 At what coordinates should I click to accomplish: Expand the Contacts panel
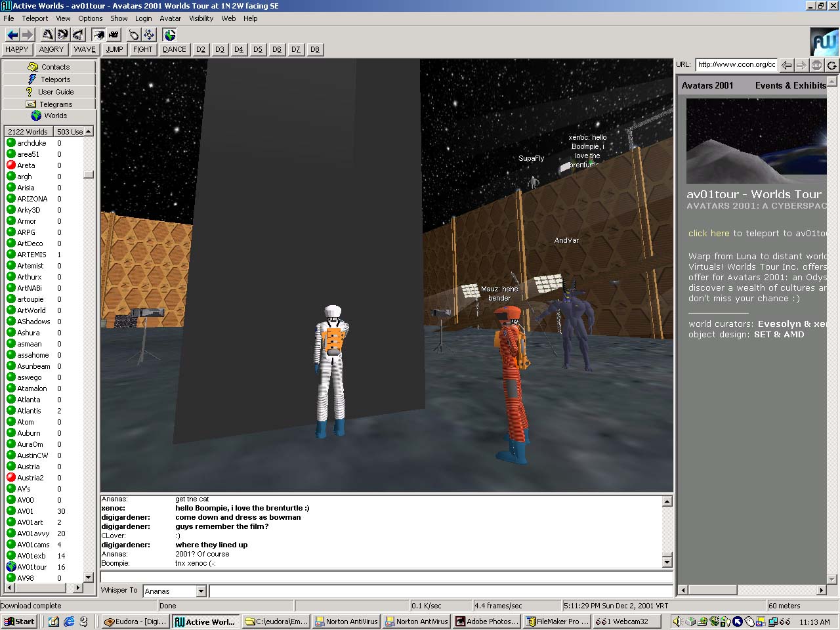pyautogui.click(x=49, y=67)
